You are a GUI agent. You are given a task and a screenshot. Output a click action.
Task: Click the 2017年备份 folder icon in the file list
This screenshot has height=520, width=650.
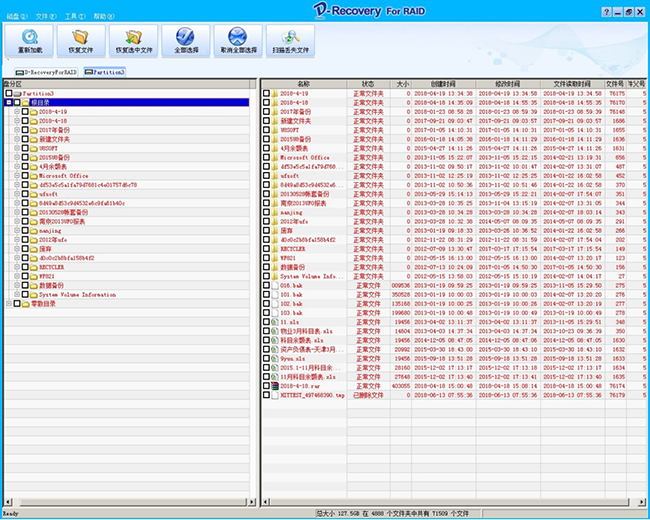274,112
